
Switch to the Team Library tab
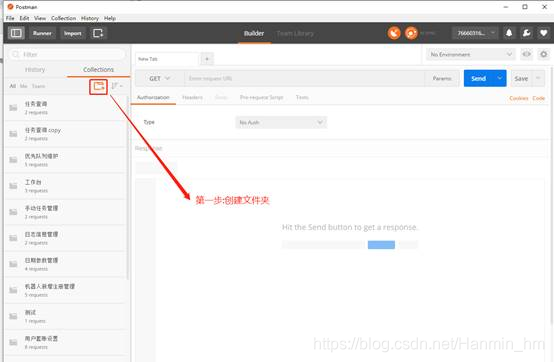click(x=295, y=33)
